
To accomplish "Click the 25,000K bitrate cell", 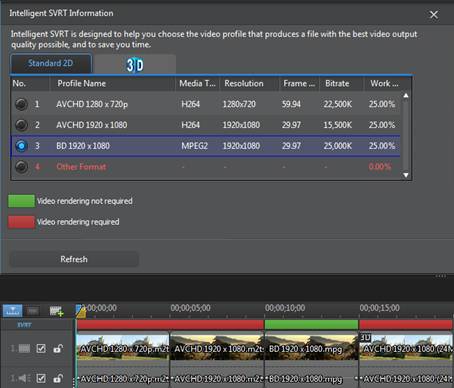I will pyautogui.click(x=338, y=146).
